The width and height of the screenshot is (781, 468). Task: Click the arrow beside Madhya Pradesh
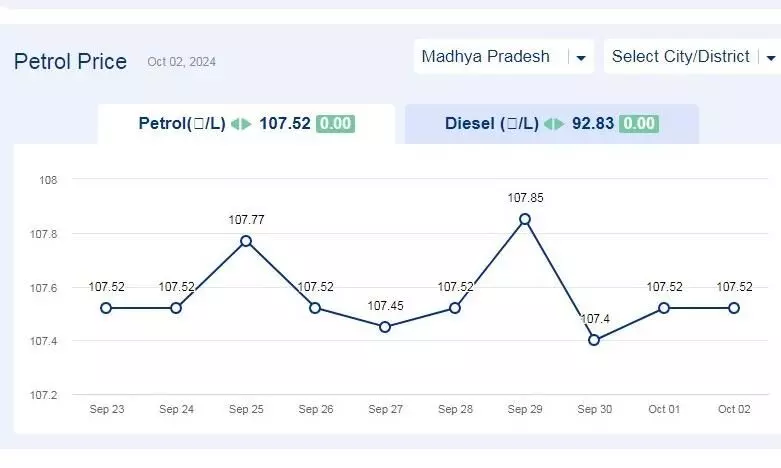(581, 58)
